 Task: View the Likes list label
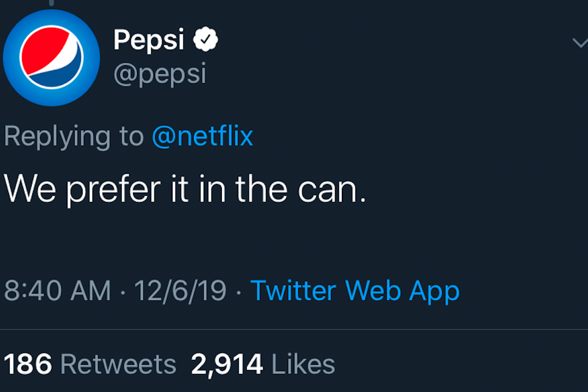303,364
